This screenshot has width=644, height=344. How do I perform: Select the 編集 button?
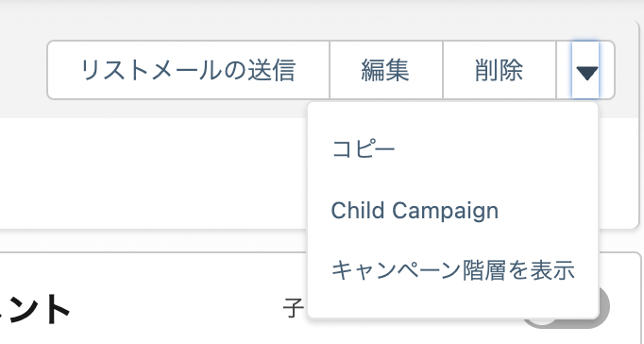coord(386,70)
